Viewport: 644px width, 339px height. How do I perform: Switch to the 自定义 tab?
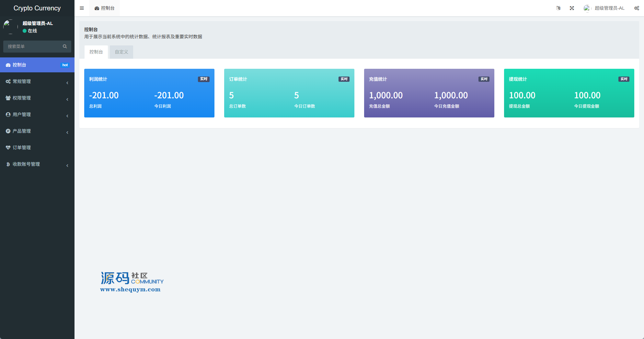click(x=121, y=52)
